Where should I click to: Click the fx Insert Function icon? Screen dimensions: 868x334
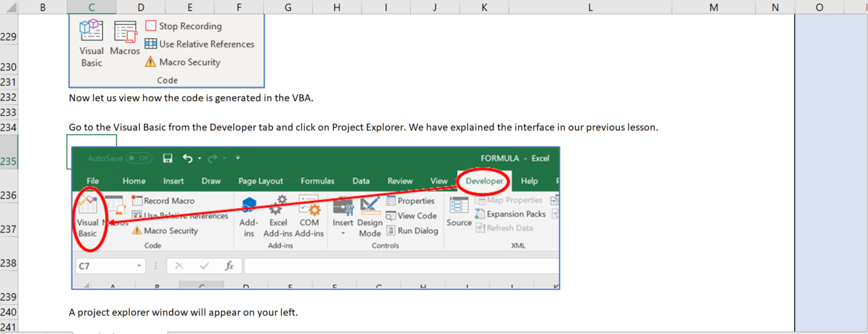coord(229,266)
